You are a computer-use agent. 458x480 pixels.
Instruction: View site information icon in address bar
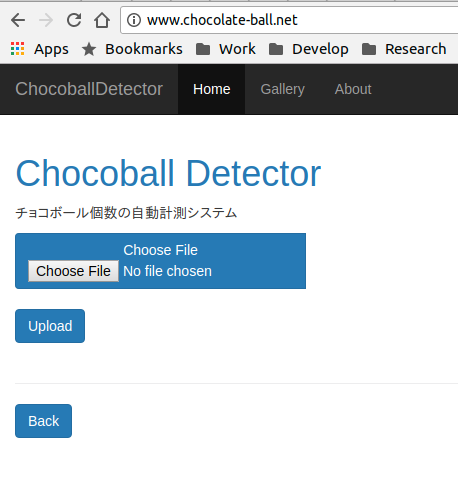(134, 20)
